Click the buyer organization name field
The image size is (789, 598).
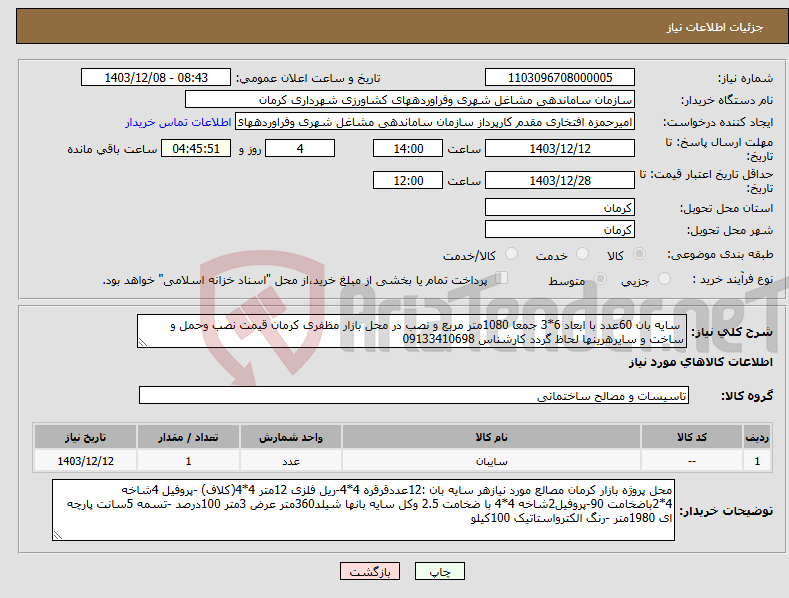point(410,99)
